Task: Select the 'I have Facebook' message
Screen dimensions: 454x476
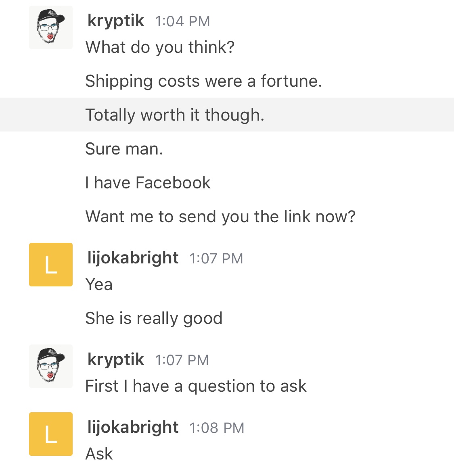Action: (x=148, y=183)
